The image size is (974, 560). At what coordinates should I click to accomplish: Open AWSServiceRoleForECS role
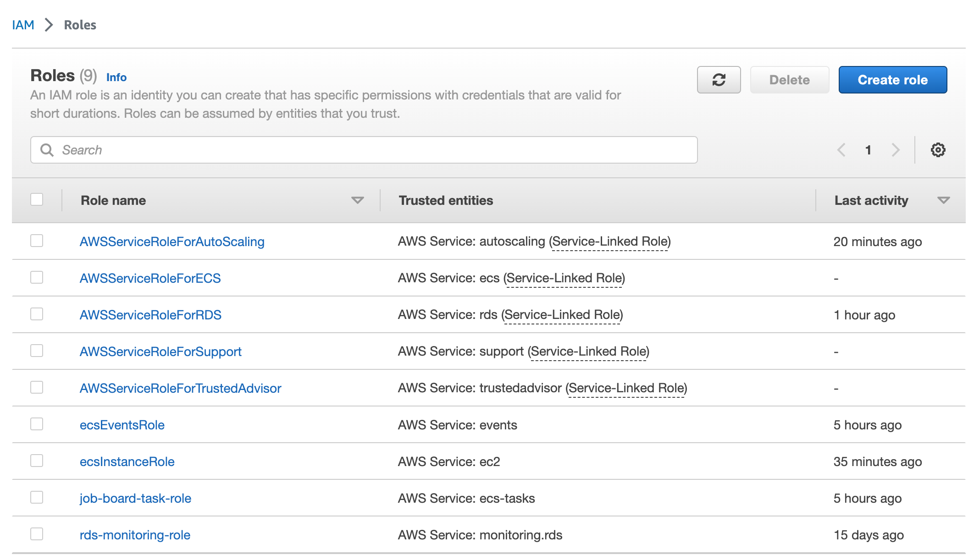(150, 278)
